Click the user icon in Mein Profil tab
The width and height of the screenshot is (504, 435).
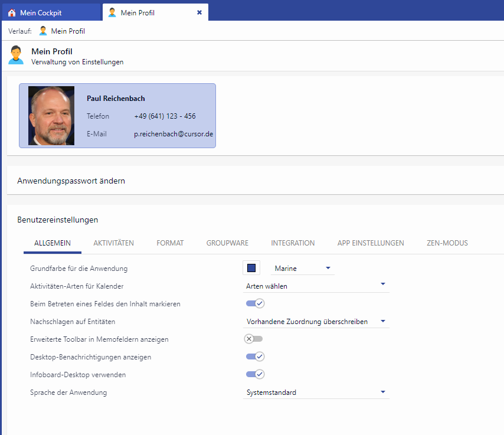112,12
